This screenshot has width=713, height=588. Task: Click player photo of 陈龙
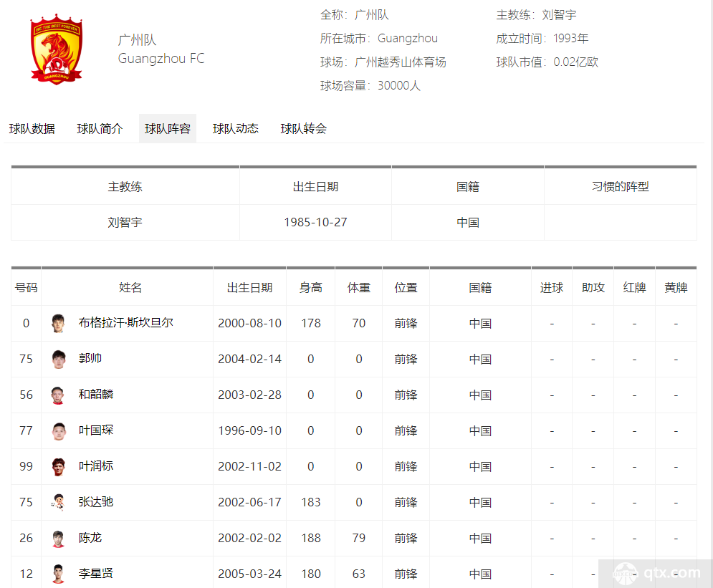(x=58, y=538)
